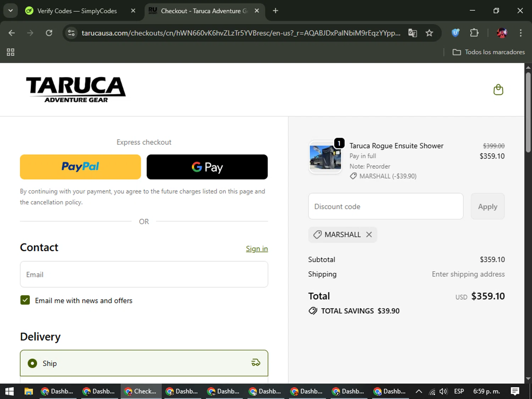
Task: Click the $359.10 total amount
Action: coord(488,296)
